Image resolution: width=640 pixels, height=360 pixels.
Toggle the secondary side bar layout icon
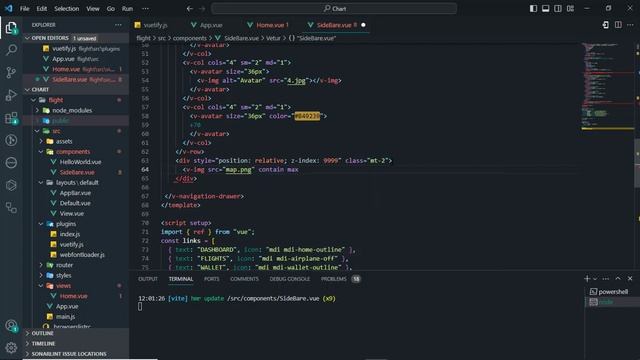558,9
